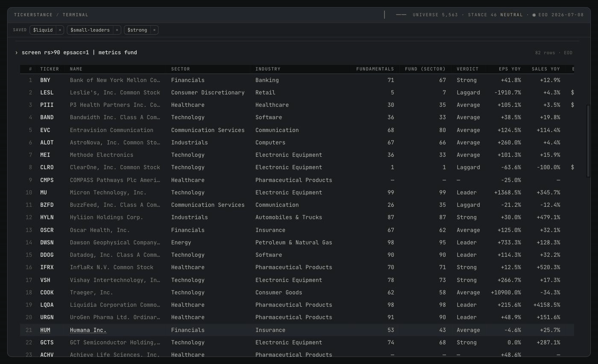The image size is (598, 364).
Task: Open the BNY ticker
Action: click(x=45, y=80)
